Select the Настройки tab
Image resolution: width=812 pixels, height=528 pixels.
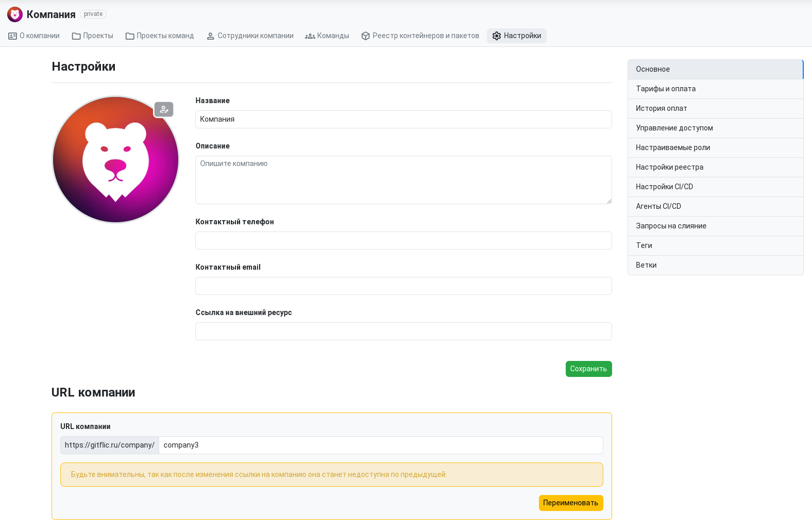[517, 36]
